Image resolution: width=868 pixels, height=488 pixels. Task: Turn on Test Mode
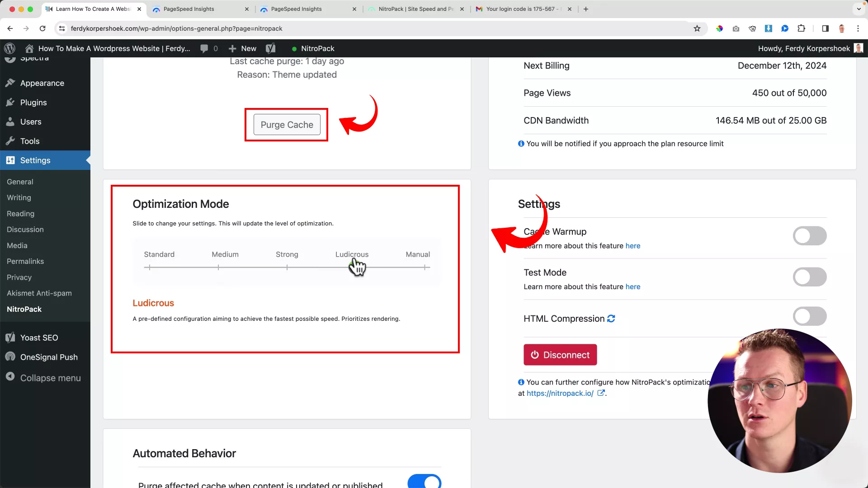pyautogui.click(x=809, y=277)
